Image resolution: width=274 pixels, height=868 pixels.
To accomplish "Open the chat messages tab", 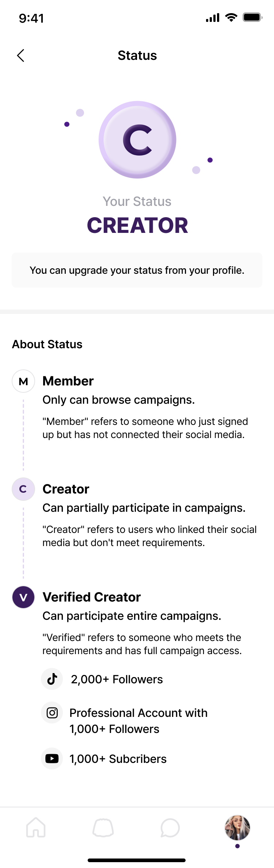I will point(170,827).
